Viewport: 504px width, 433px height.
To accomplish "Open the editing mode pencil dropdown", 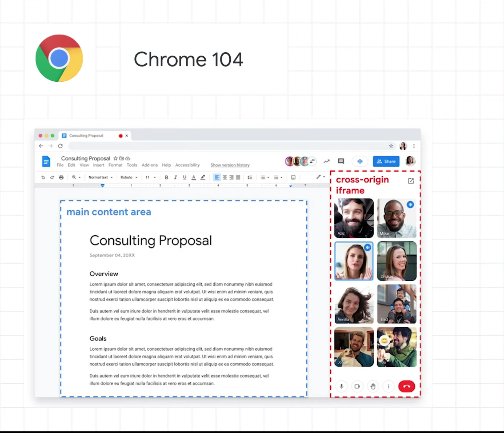I will pos(321,177).
